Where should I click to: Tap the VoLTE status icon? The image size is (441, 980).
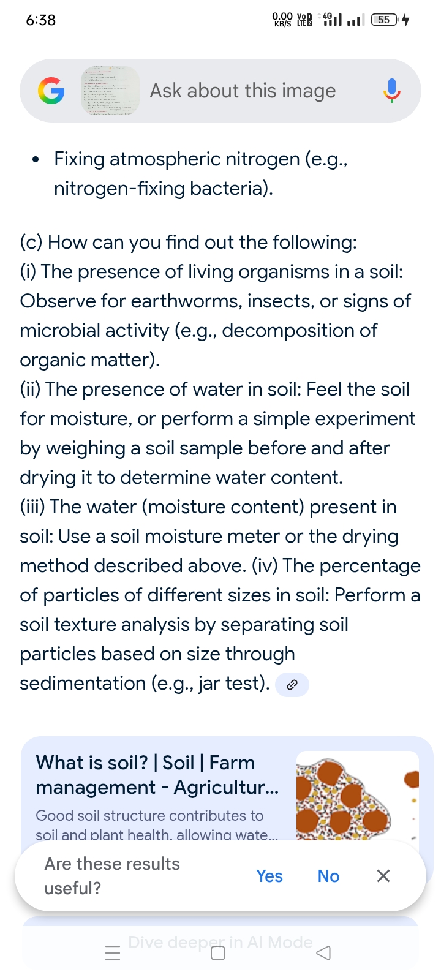click(x=304, y=20)
